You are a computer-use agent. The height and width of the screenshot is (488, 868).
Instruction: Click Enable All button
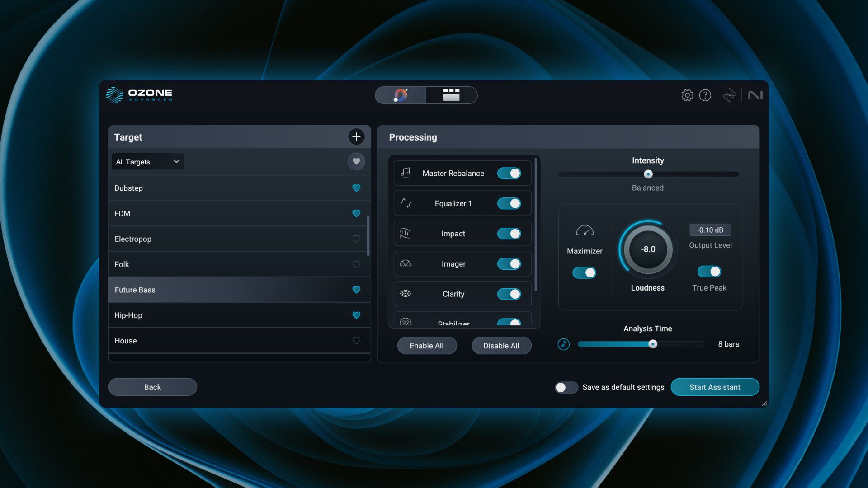tap(427, 346)
